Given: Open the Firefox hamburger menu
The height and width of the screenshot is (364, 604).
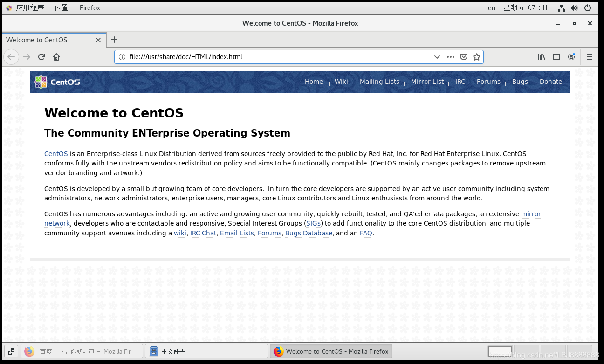Looking at the screenshot, I should 590,57.
